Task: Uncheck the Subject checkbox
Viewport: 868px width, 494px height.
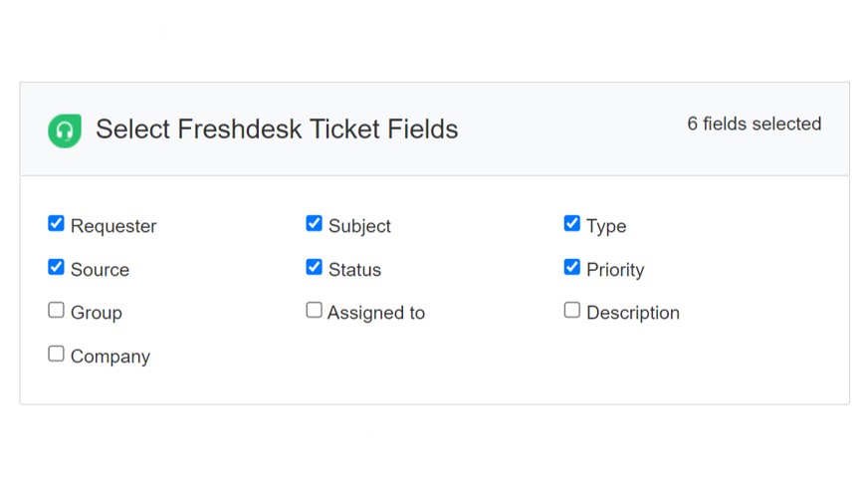Action: pos(315,224)
